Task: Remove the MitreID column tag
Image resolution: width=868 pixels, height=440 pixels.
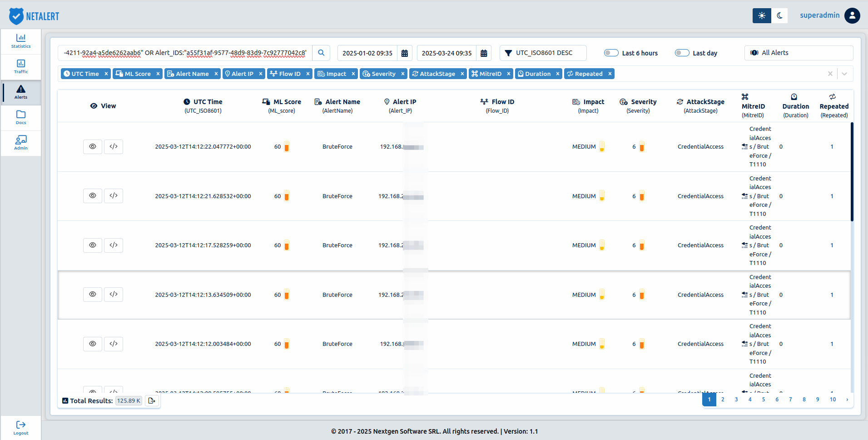Action: pos(509,74)
